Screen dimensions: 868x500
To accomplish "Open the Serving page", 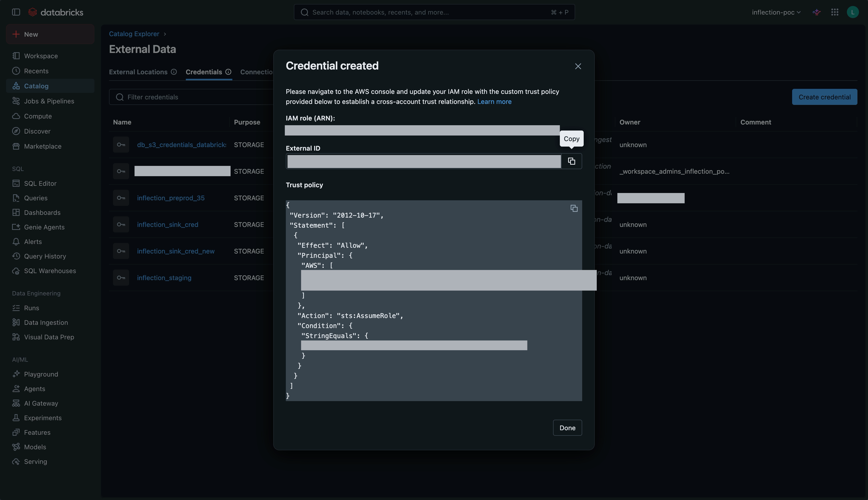I will [50, 462].
